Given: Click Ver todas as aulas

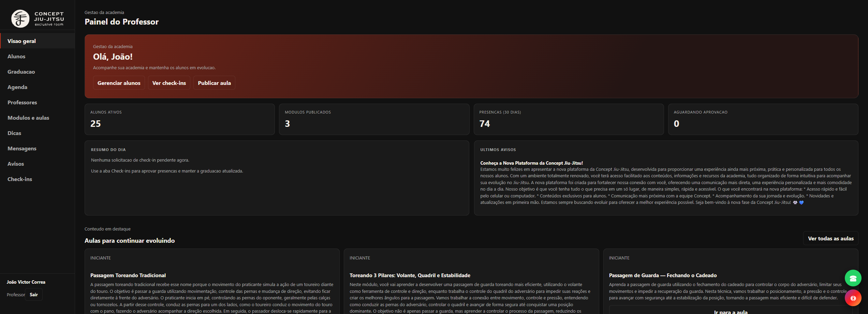Looking at the screenshot, I should tap(831, 238).
